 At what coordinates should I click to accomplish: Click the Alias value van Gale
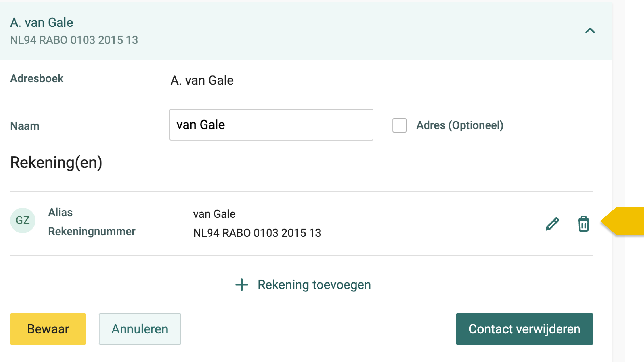point(214,214)
